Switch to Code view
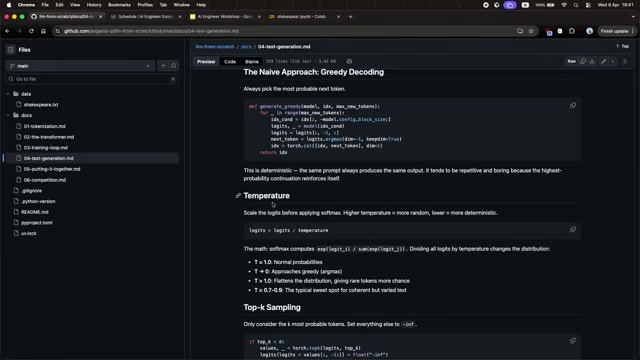This screenshot has width=640, height=360. [x=230, y=62]
